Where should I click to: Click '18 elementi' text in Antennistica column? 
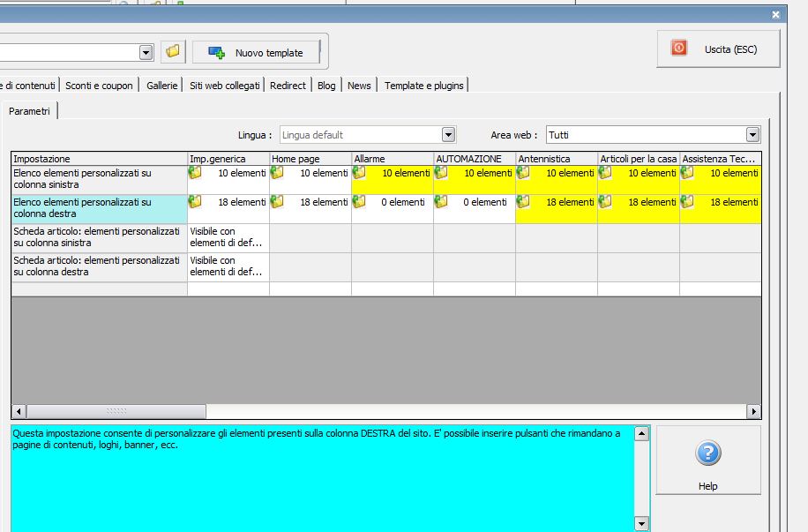coord(570,202)
